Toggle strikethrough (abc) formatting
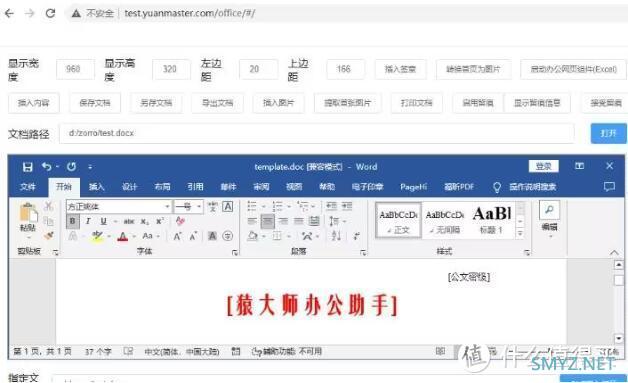The image size is (628, 383). [129, 221]
